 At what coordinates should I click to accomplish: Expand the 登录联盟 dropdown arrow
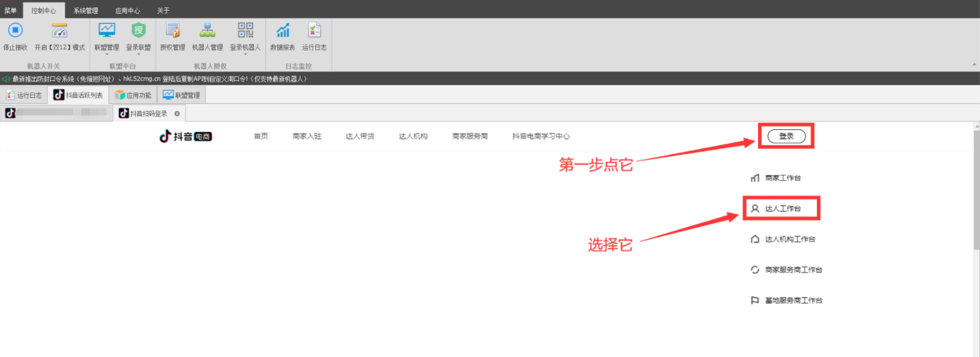pyautogui.click(x=138, y=54)
